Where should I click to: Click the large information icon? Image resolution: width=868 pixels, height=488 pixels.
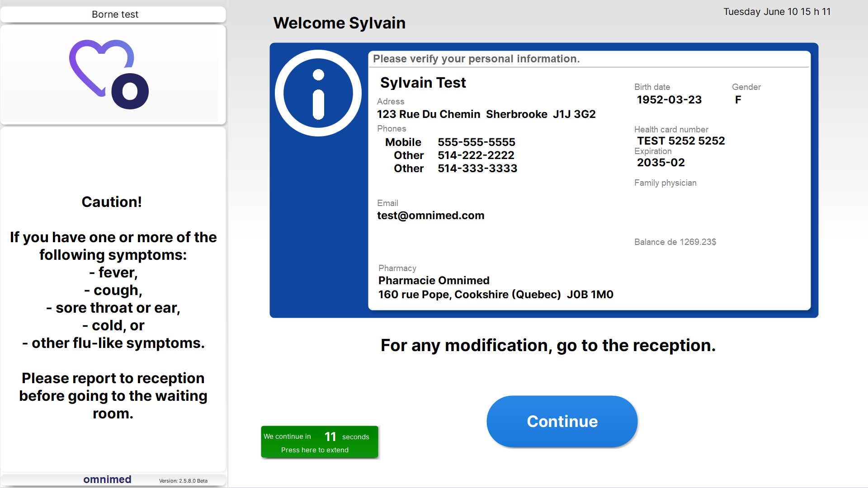pos(318,93)
